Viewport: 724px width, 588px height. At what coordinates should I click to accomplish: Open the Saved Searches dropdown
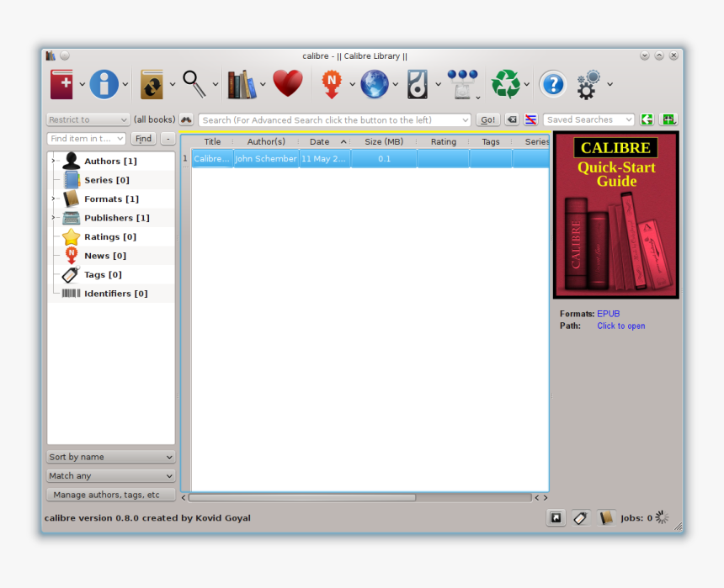588,120
